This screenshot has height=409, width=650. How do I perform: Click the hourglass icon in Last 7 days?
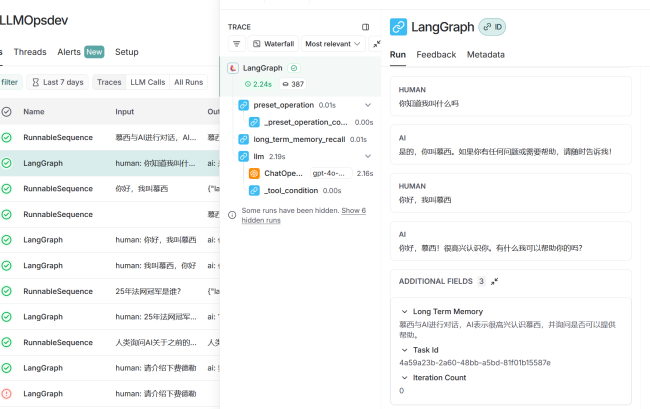click(36, 82)
